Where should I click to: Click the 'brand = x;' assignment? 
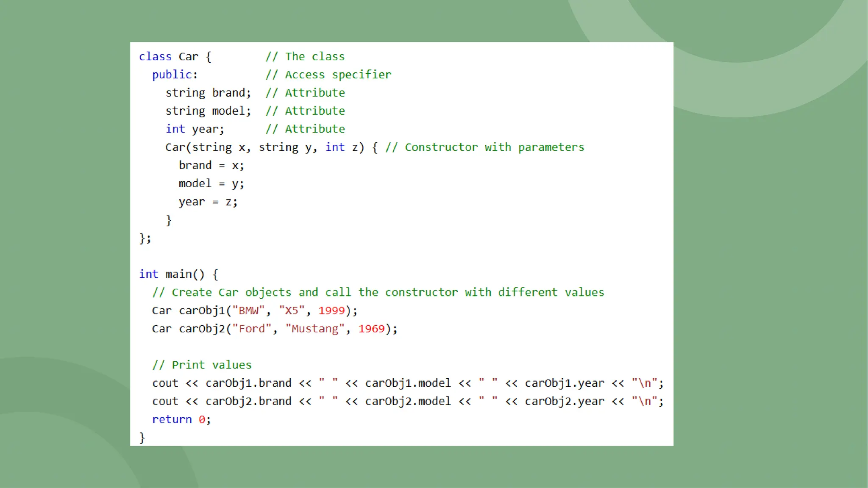(x=211, y=165)
